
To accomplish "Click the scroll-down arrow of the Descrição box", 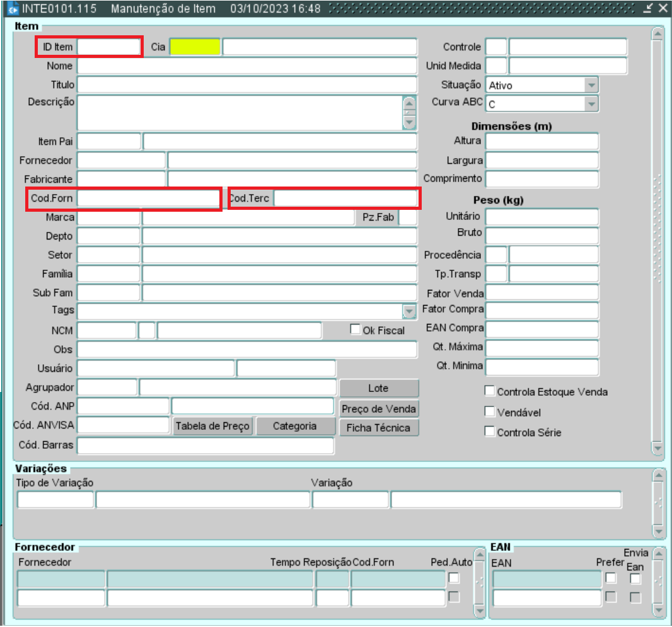I will [x=410, y=122].
